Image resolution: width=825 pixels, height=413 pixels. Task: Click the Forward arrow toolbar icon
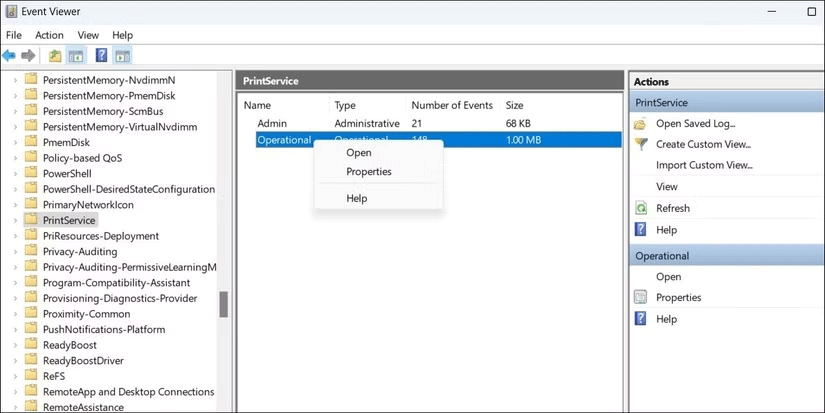28,56
